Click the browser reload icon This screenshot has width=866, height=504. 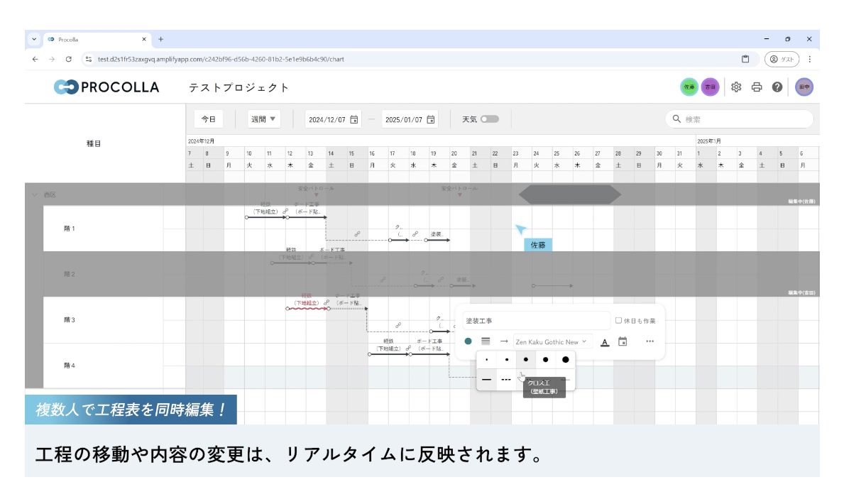pyautogui.click(x=69, y=59)
